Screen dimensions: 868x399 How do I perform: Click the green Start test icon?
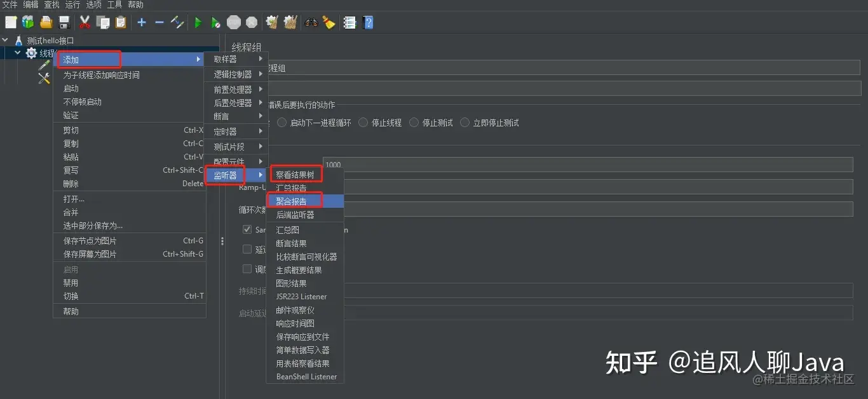(x=198, y=23)
